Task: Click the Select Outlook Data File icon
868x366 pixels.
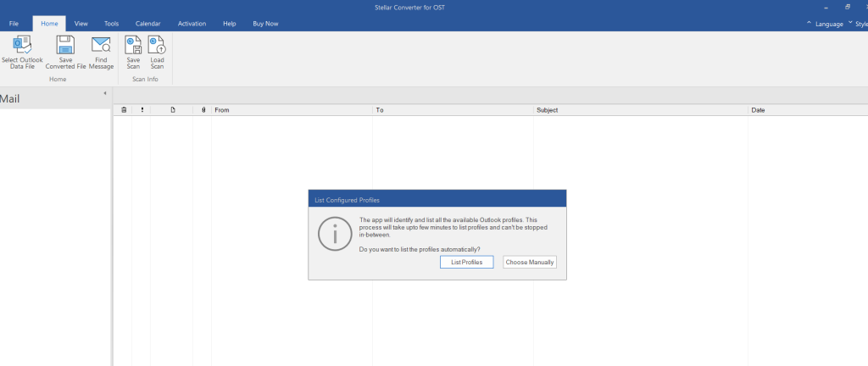Action: [x=22, y=46]
